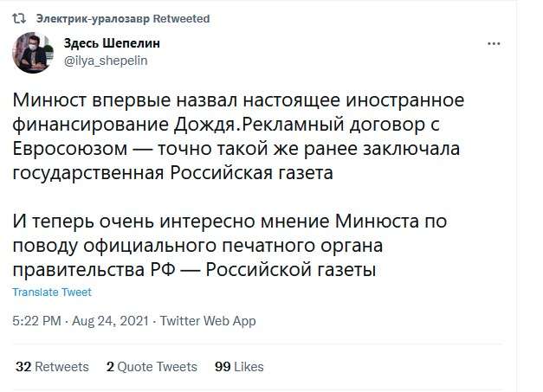
Task: Click the bold number 32 retweet count
Action: pos(23,367)
